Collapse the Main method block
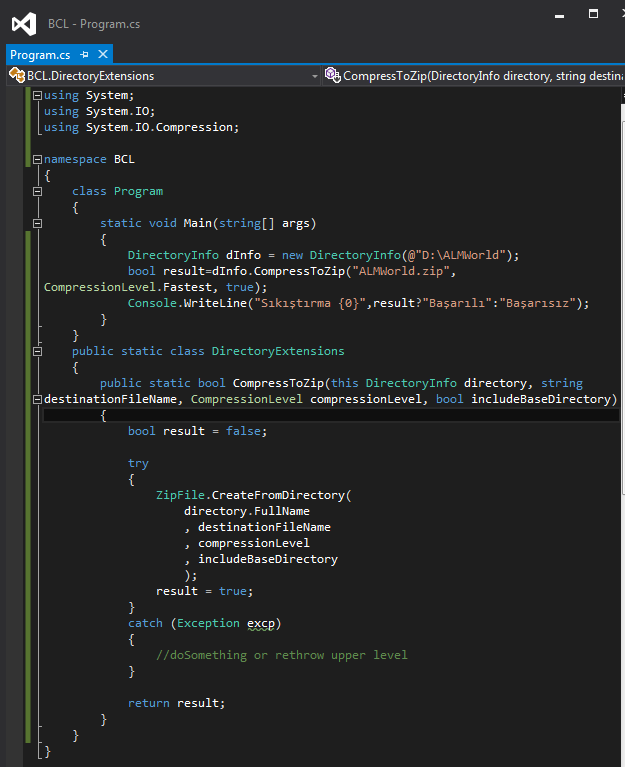Image resolution: width=625 pixels, height=767 pixels. (37, 224)
